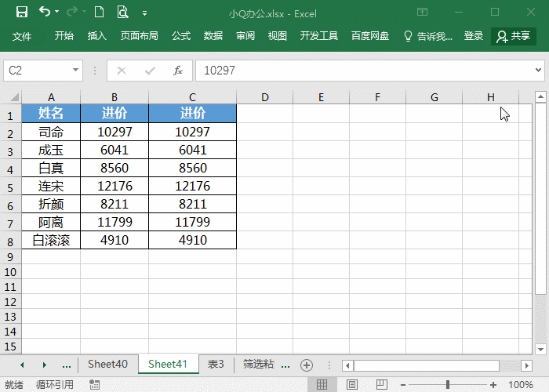The image size is (549, 392).
Task: Click the 姓名 header cell
Action: point(51,113)
